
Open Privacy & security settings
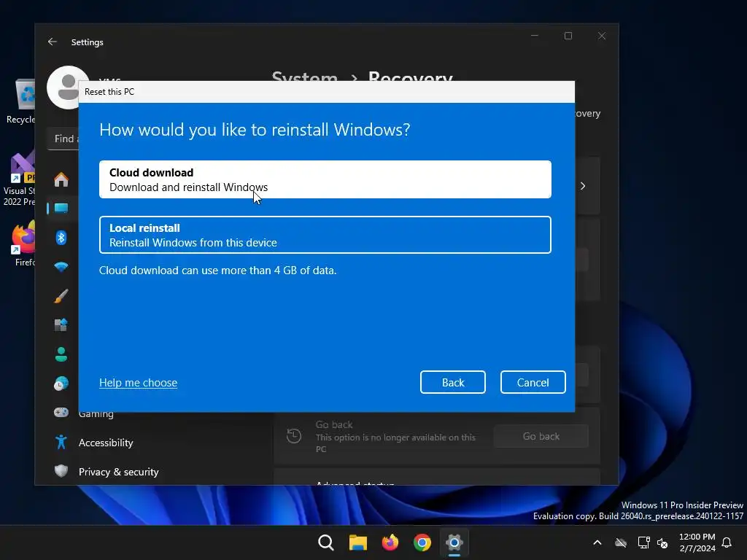click(x=119, y=472)
